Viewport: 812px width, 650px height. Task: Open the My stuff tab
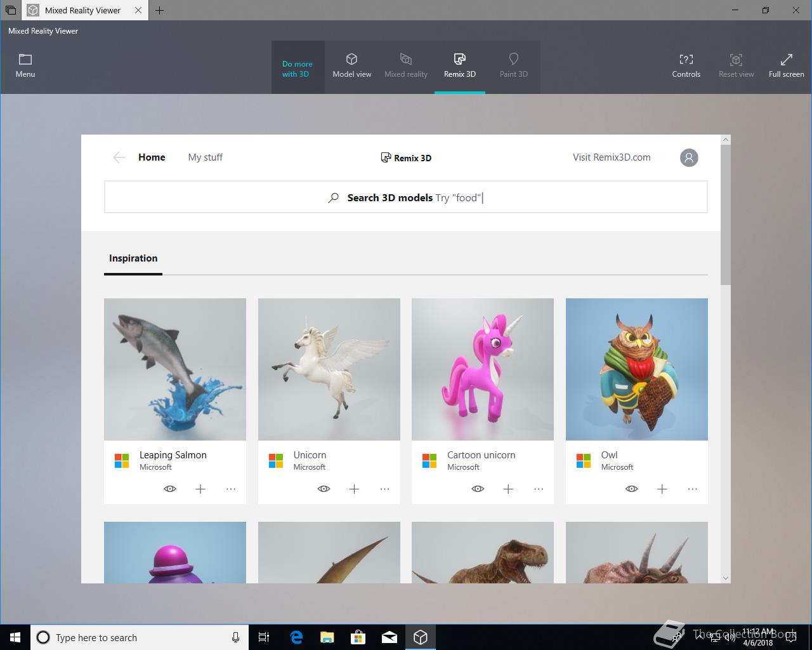click(x=205, y=157)
